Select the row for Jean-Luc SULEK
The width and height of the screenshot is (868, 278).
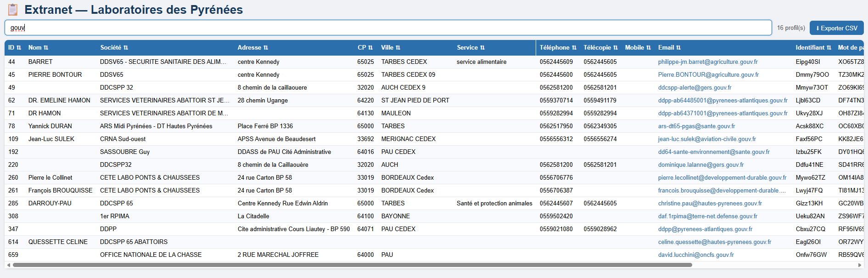[51, 139]
